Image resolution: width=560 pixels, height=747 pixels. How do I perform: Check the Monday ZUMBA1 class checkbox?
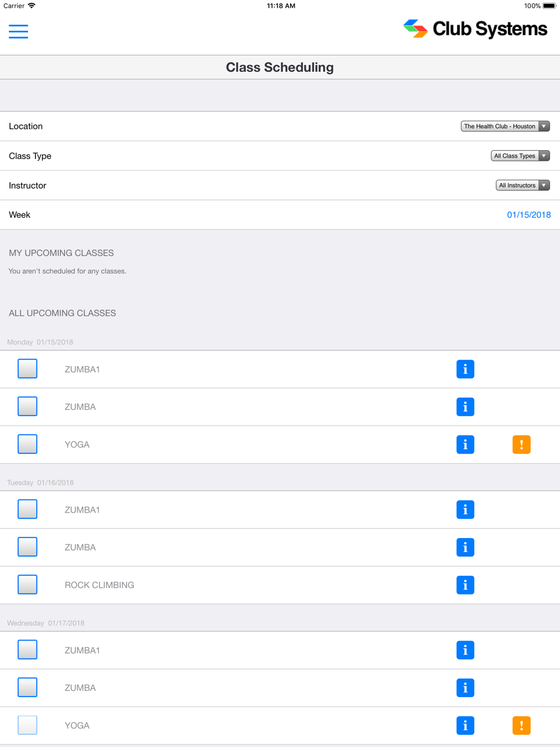[27, 369]
